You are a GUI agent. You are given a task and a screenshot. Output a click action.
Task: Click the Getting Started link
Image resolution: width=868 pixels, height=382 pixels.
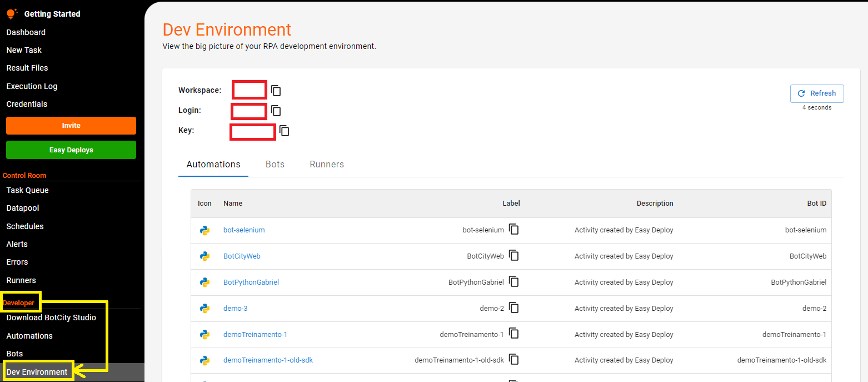point(52,14)
